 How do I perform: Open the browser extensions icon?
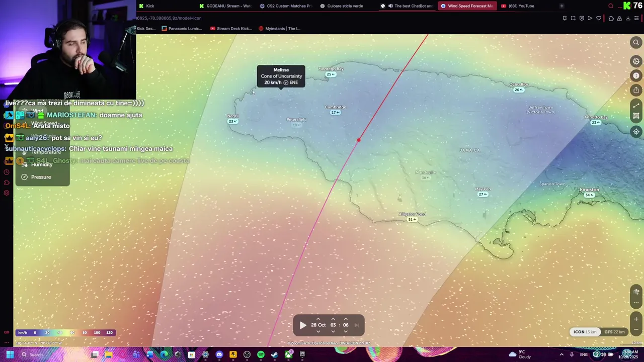coord(611,19)
